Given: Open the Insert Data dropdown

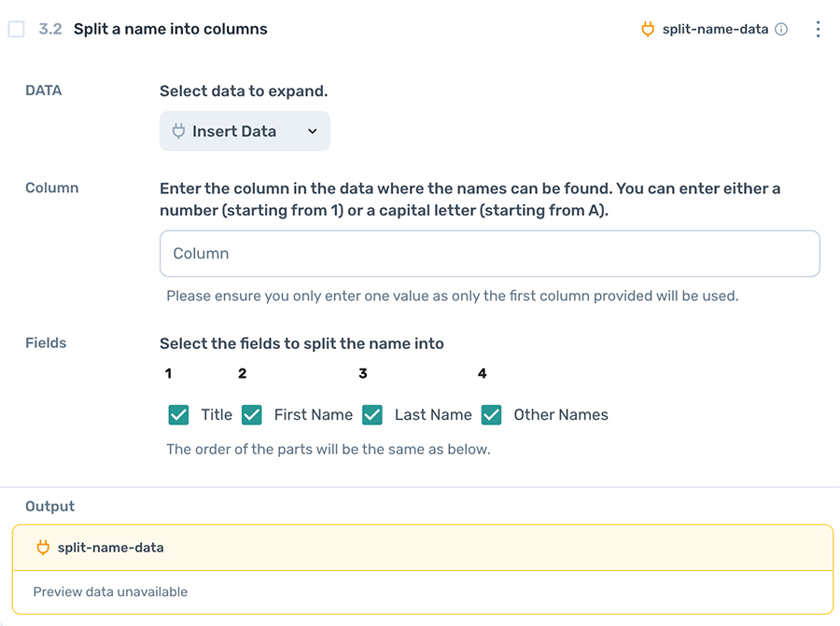Looking at the screenshot, I should [x=245, y=131].
